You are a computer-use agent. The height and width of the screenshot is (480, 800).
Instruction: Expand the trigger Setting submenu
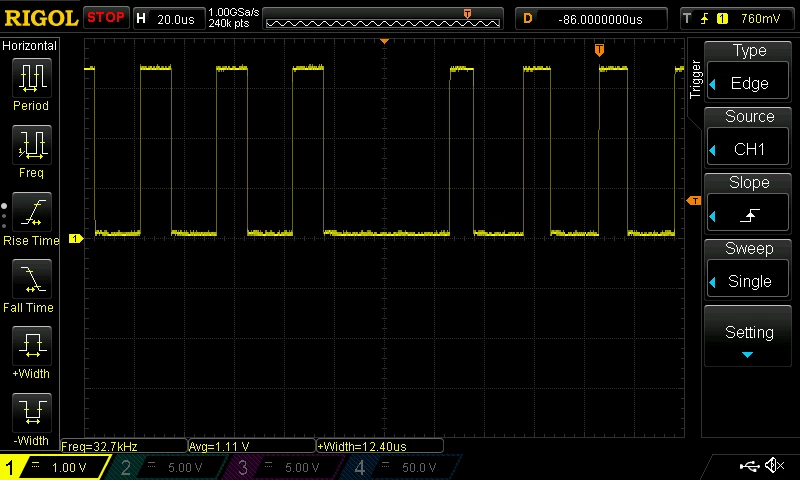tap(748, 337)
